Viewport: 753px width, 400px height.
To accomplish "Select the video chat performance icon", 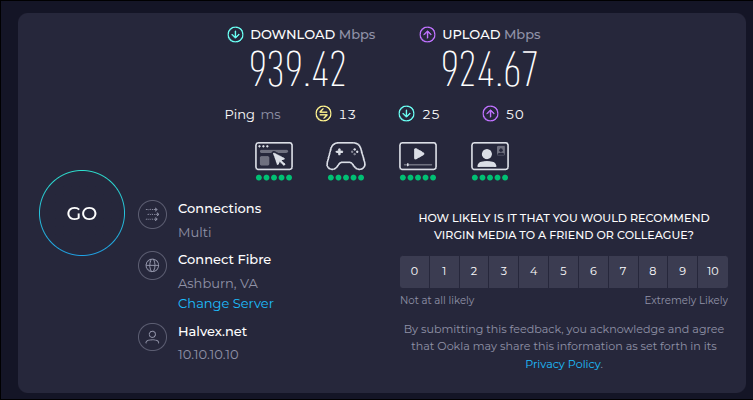I will coord(490,156).
